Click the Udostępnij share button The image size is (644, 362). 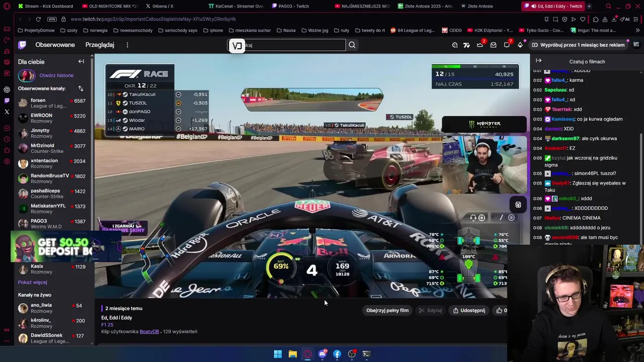[x=469, y=310]
